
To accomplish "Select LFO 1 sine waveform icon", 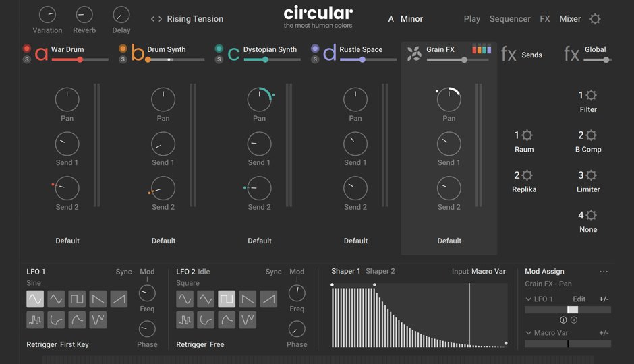I will pyautogui.click(x=35, y=299).
